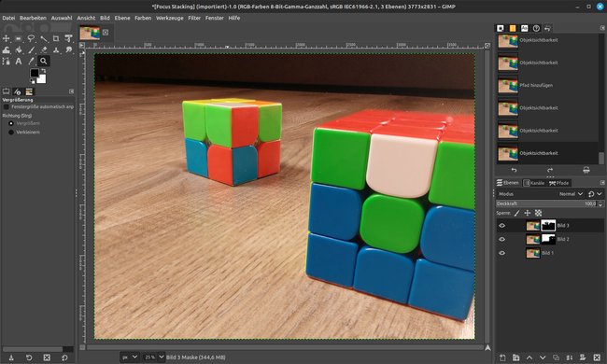Switch to the Pfade tab
Image resolution: width=607 pixels, height=364 pixels.
559,183
